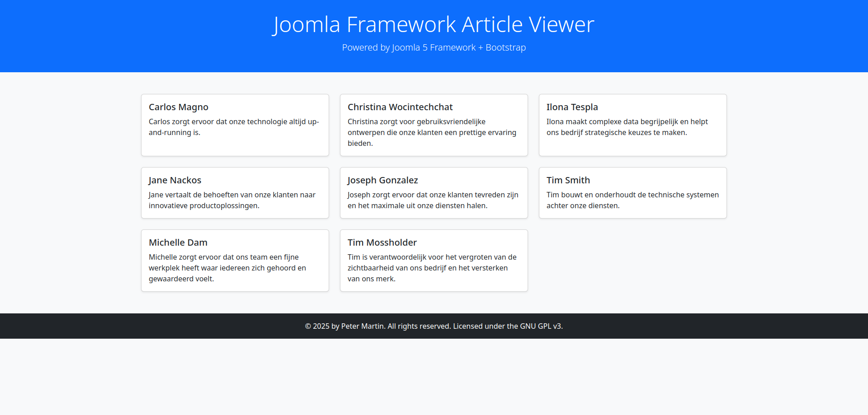Open Joseph Gonzalez card heading
Screen dimensions: 868x415
pyautogui.click(x=382, y=180)
